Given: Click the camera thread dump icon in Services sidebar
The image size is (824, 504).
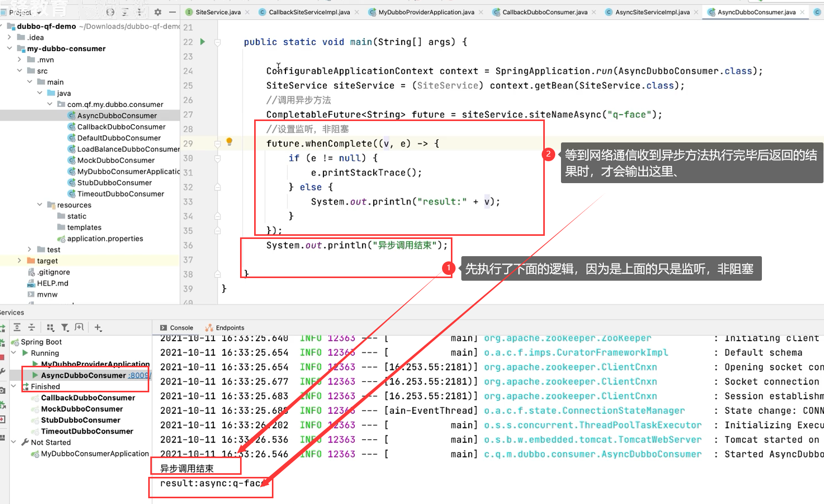Looking at the screenshot, I should pyautogui.click(x=2, y=390).
